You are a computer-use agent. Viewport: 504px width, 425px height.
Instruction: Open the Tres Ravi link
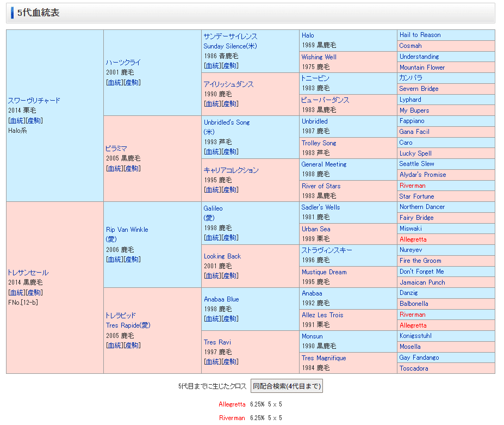click(217, 342)
